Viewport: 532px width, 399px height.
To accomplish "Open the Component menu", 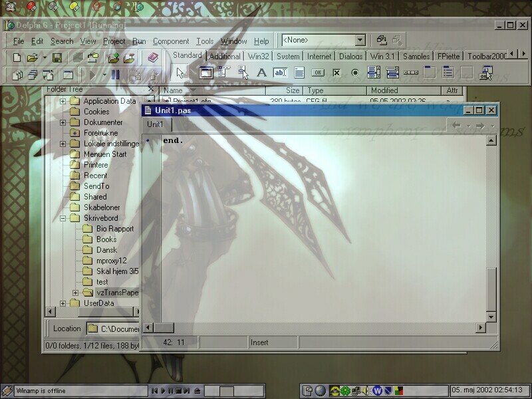I will 171,41.
